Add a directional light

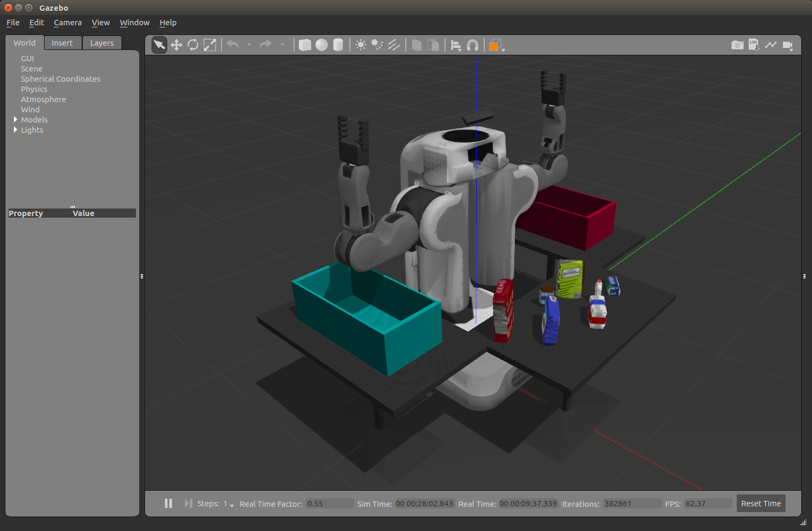coord(394,45)
